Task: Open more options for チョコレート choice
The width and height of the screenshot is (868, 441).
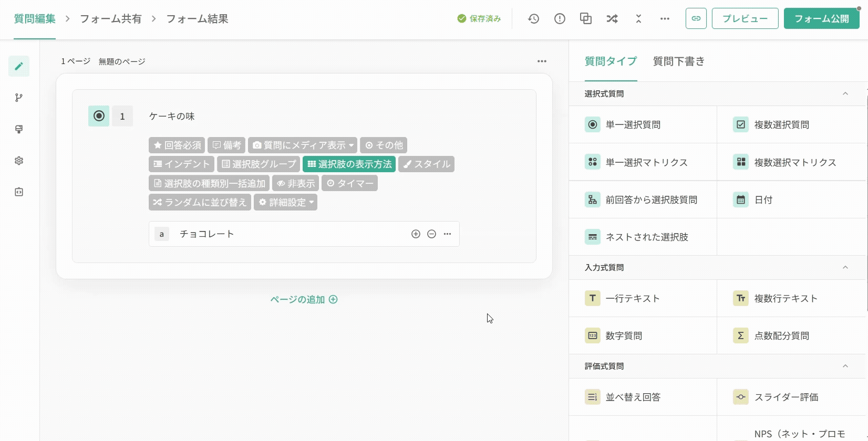Action: tap(447, 234)
